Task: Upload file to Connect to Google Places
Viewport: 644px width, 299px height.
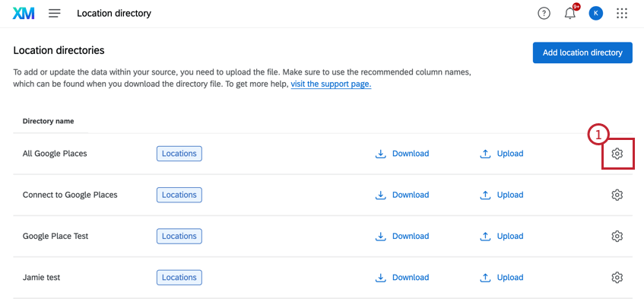Action: point(502,195)
